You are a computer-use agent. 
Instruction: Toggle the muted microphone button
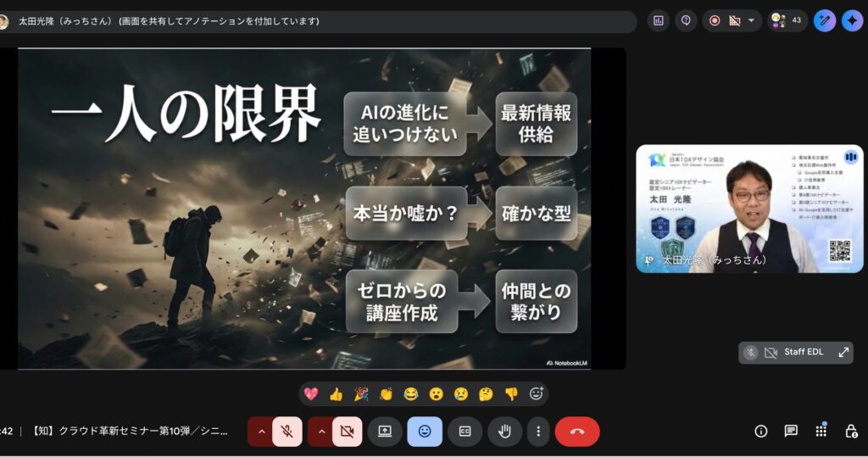pos(287,431)
